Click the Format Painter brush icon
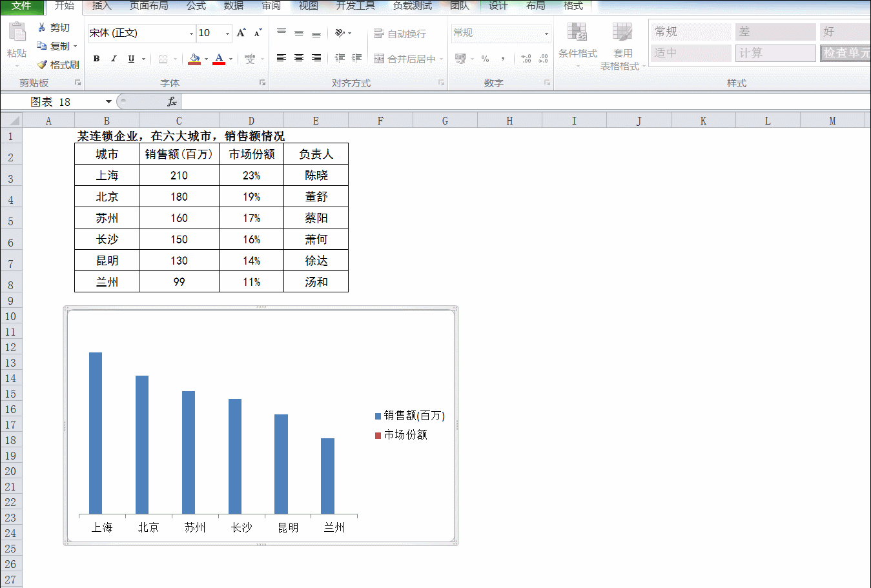The width and height of the screenshot is (871, 588). tap(42, 65)
